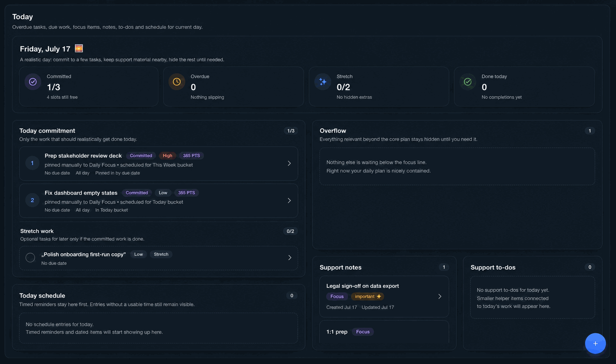Click 'Nothing else is waiting below the focus line'
616x364 pixels.
(376, 162)
